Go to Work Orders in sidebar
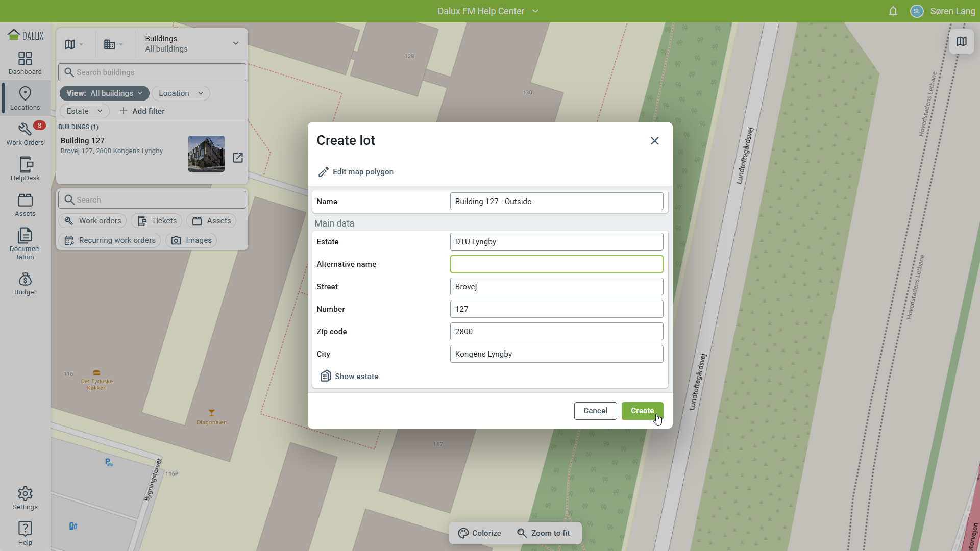Screen dimensions: 980x551 tap(25, 134)
